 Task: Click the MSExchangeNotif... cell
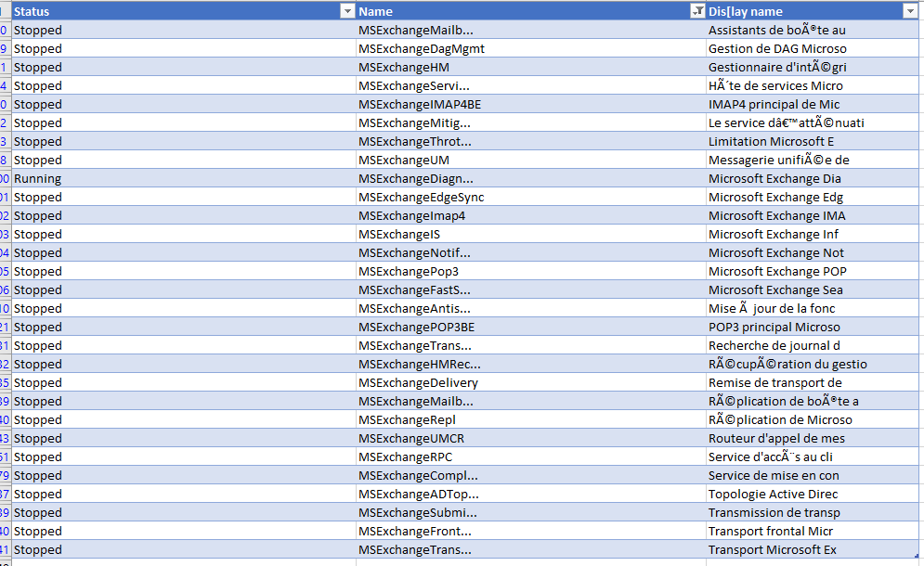pos(531,252)
